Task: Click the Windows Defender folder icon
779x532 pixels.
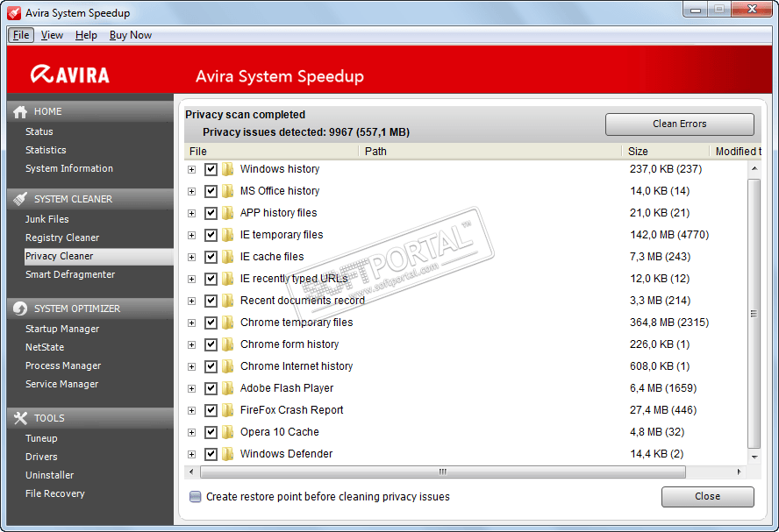Action: pyautogui.click(x=227, y=454)
